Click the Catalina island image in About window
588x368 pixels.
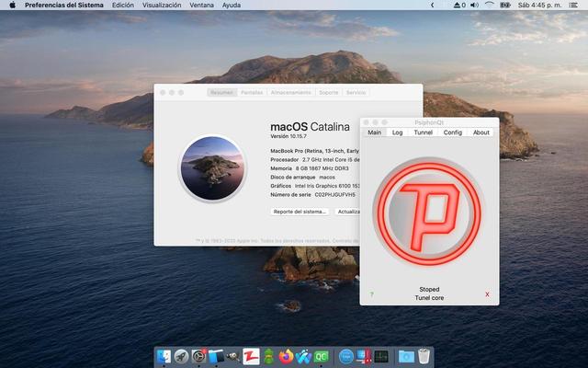212,168
